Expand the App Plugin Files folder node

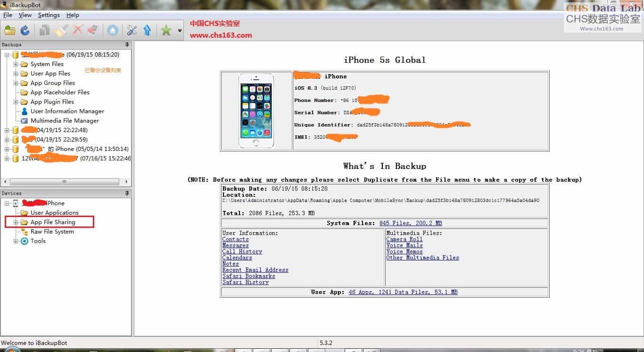coord(16,102)
